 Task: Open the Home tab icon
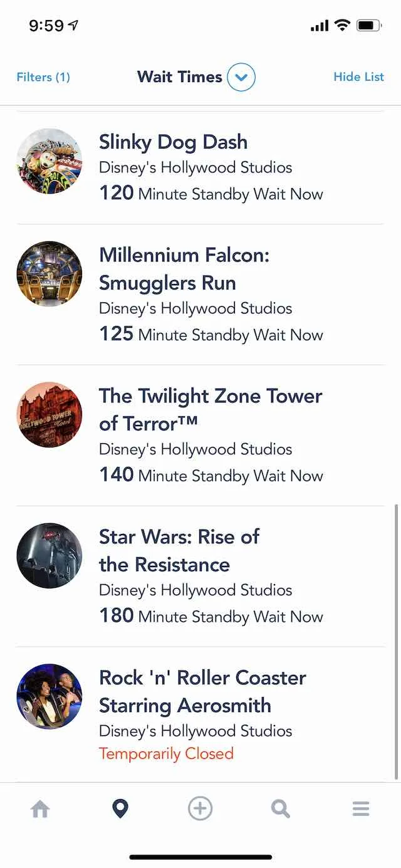[40, 809]
